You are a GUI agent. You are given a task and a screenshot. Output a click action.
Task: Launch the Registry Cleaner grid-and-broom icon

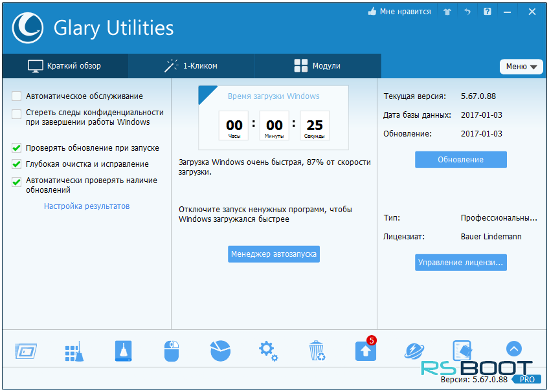click(74, 351)
